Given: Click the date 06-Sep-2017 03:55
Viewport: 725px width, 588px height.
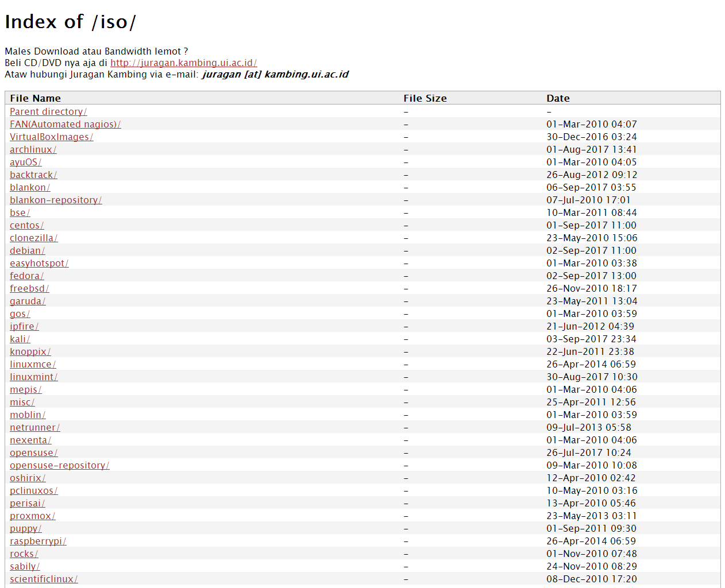Looking at the screenshot, I should pyautogui.click(x=591, y=187).
